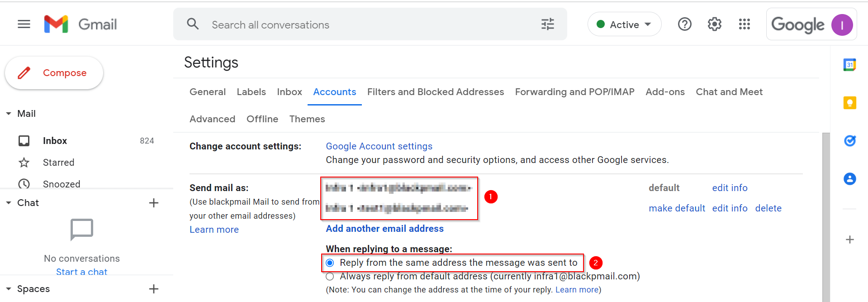
Task: Open the Google apps grid
Action: click(744, 24)
